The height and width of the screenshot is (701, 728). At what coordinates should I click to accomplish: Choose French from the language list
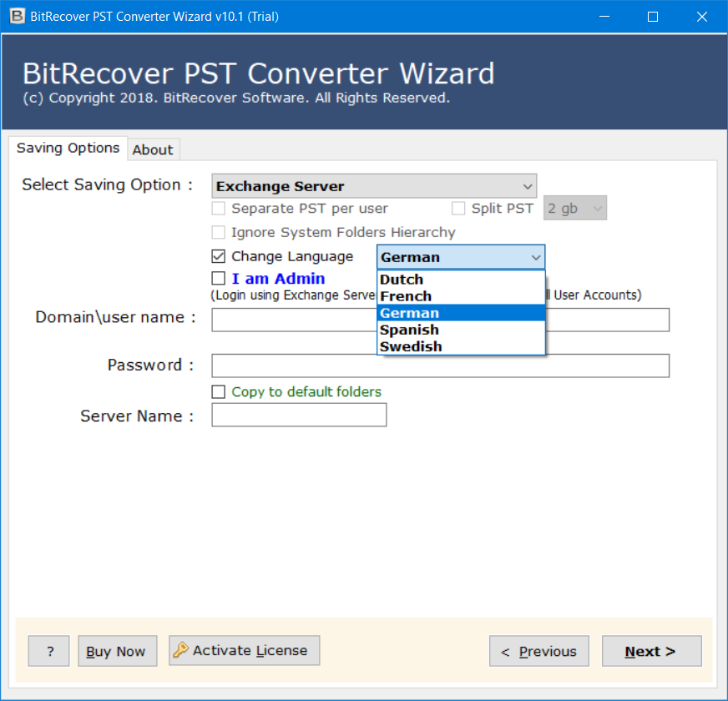[x=461, y=296]
